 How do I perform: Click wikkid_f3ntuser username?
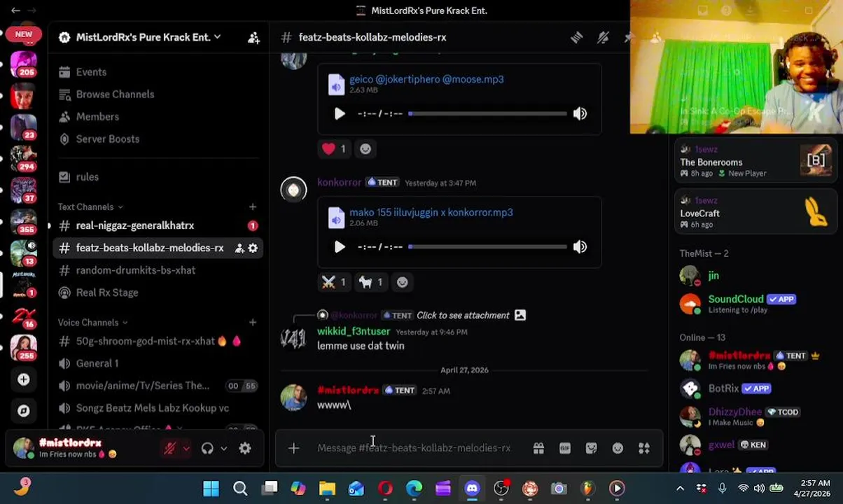tap(354, 331)
